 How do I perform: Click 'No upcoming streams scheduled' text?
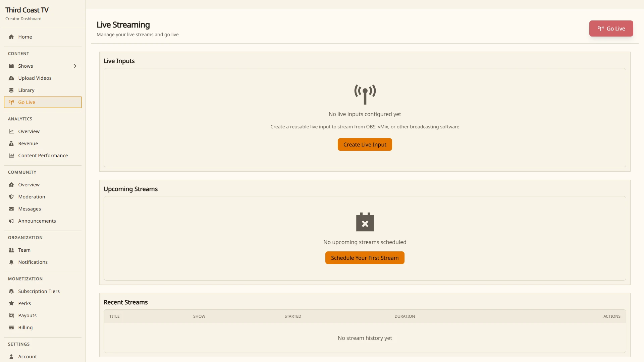pyautogui.click(x=365, y=242)
